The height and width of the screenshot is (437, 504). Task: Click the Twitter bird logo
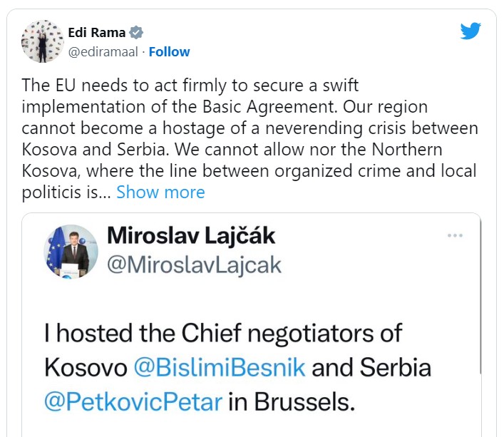point(470,31)
